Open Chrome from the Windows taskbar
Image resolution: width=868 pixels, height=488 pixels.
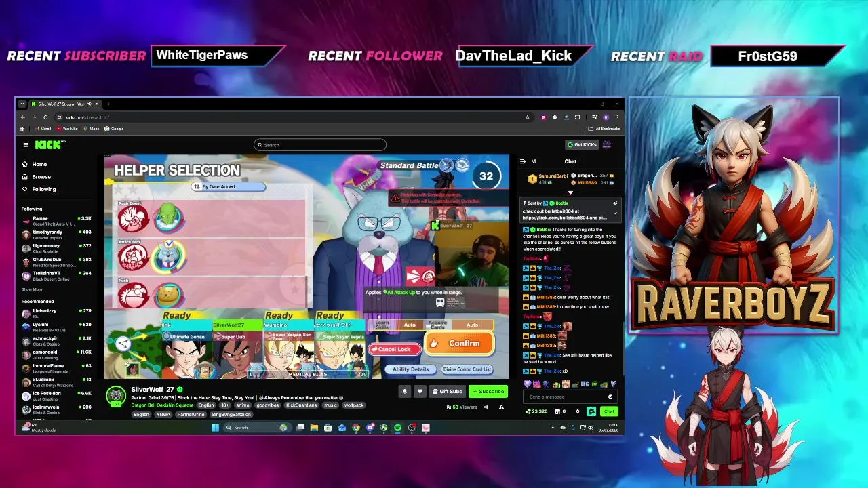[355, 428]
